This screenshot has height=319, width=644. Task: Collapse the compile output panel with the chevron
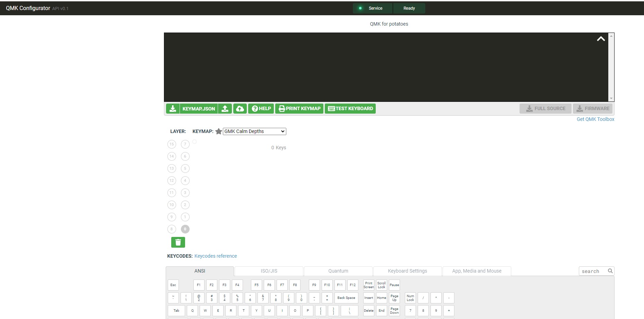[x=601, y=39]
